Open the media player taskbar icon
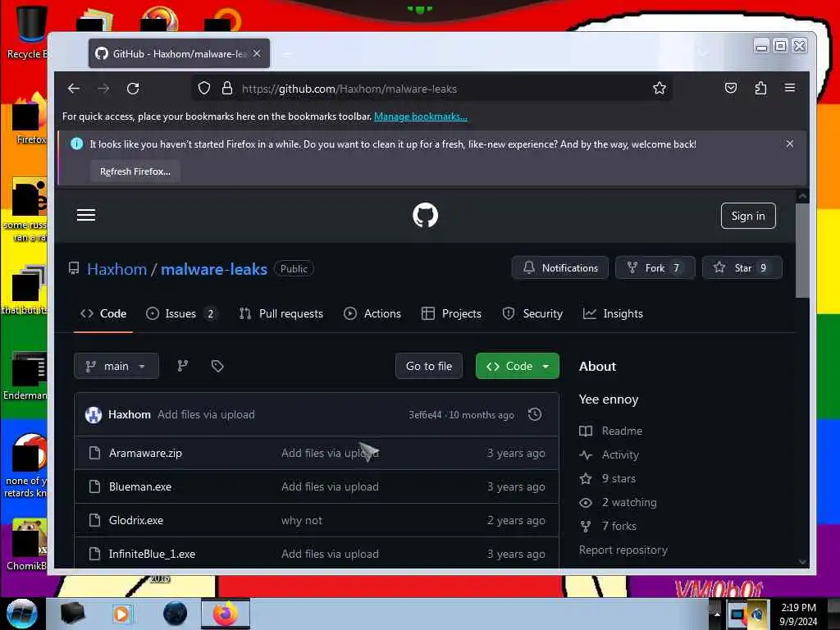Image resolution: width=840 pixels, height=630 pixels. click(121, 614)
